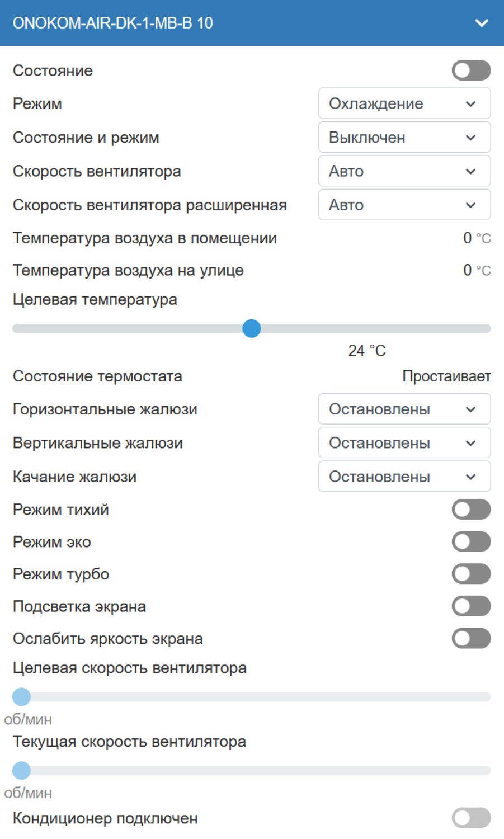Expand the Вертикальные жалюзи dropdown
This screenshot has height=839, width=504.
(404, 443)
